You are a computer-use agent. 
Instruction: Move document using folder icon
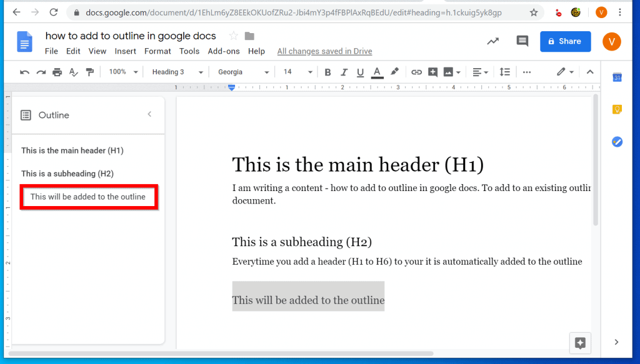pyautogui.click(x=249, y=36)
